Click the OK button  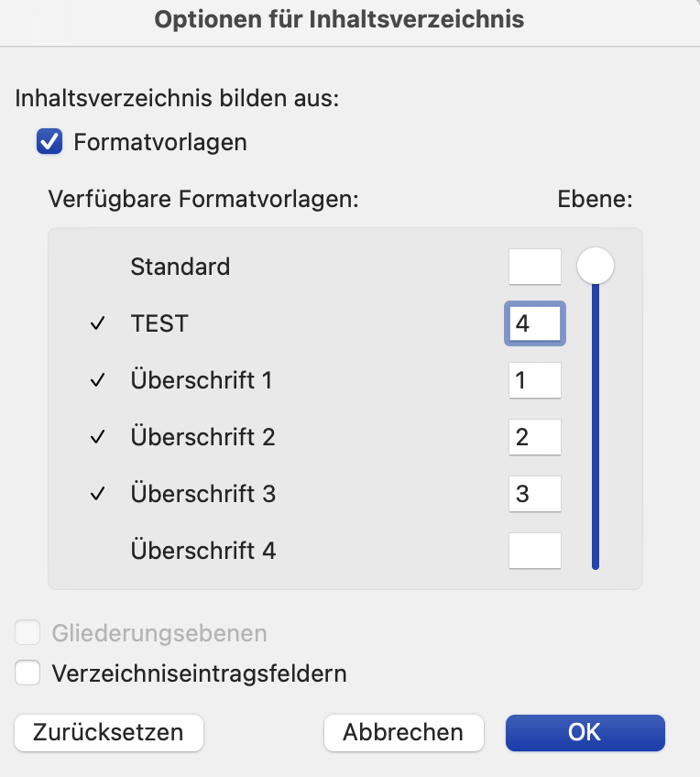tap(585, 732)
